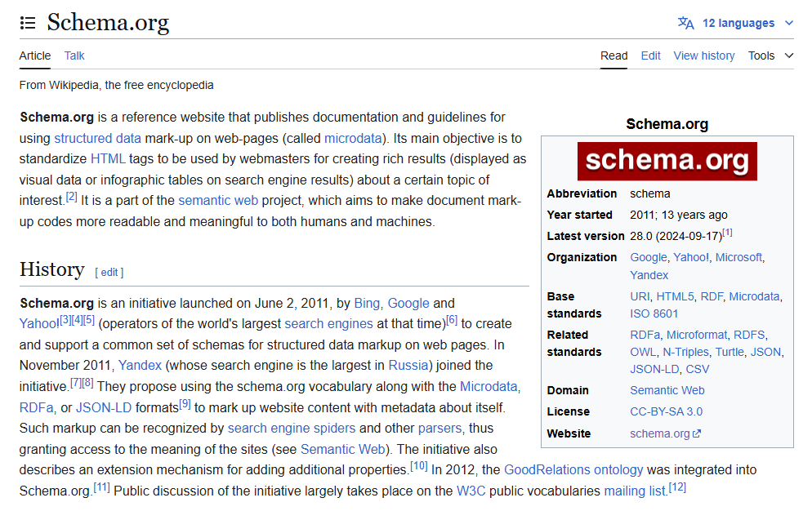The width and height of the screenshot is (812, 511).
Task: Open the W3C link
Action: tap(471, 491)
